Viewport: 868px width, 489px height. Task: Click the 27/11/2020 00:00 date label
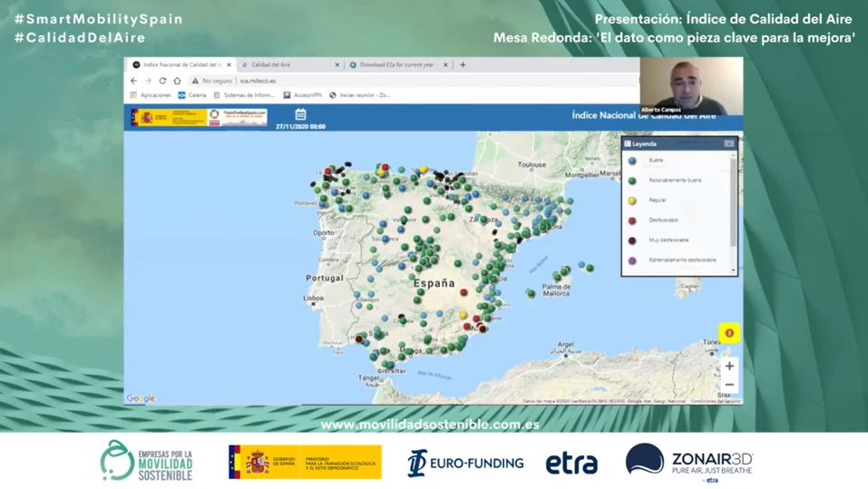pyautogui.click(x=300, y=127)
